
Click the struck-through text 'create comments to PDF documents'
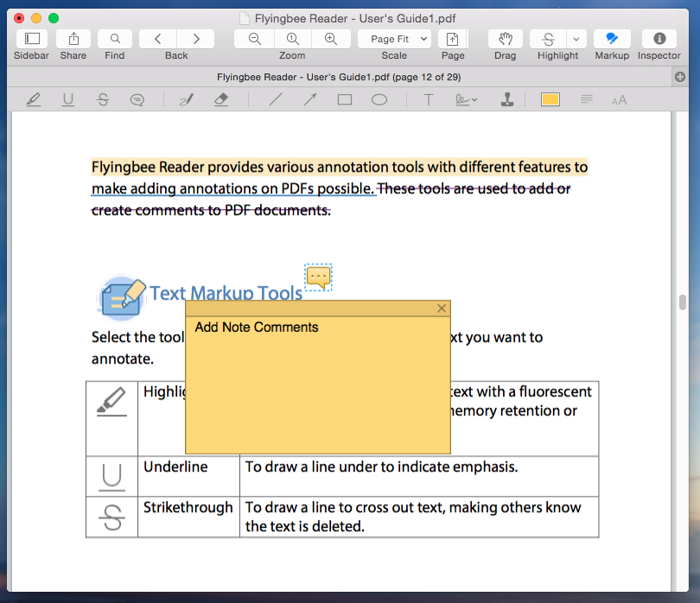pos(211,210)
